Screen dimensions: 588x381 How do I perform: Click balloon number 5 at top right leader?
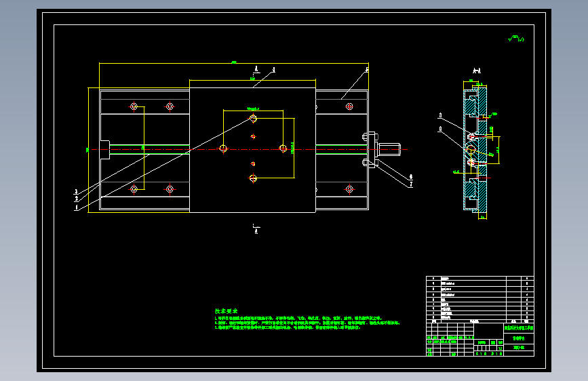pos(367,70)
